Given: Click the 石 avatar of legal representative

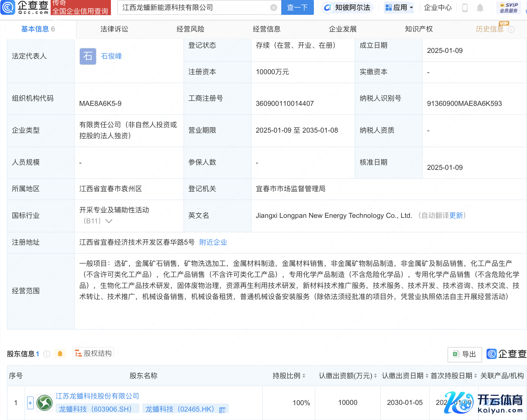Looking at the screenshot, I should pyautogui.click(x=88, y=56).
